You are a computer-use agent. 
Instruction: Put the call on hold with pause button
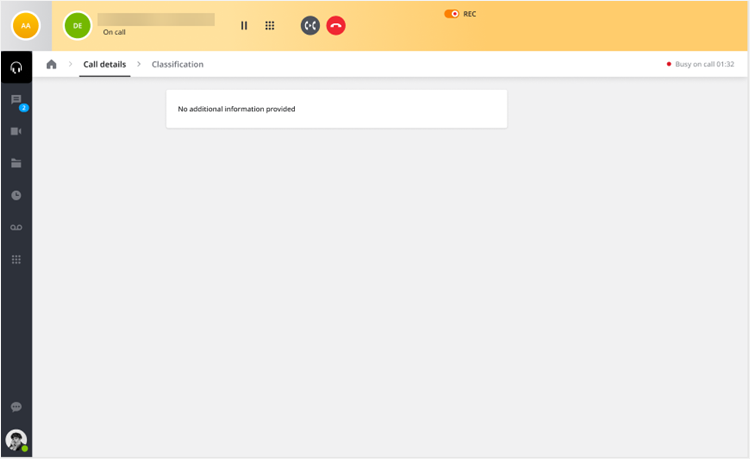tap(244, 26)
